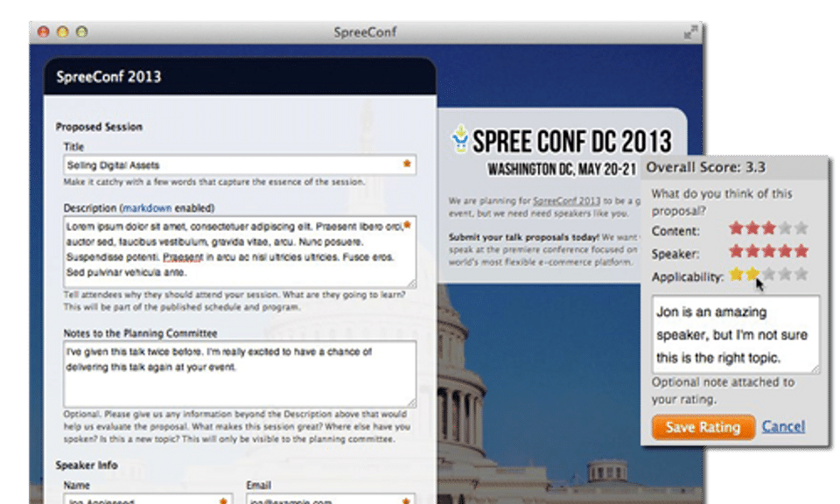Set Speaker rating to two stars

point(752,251)
